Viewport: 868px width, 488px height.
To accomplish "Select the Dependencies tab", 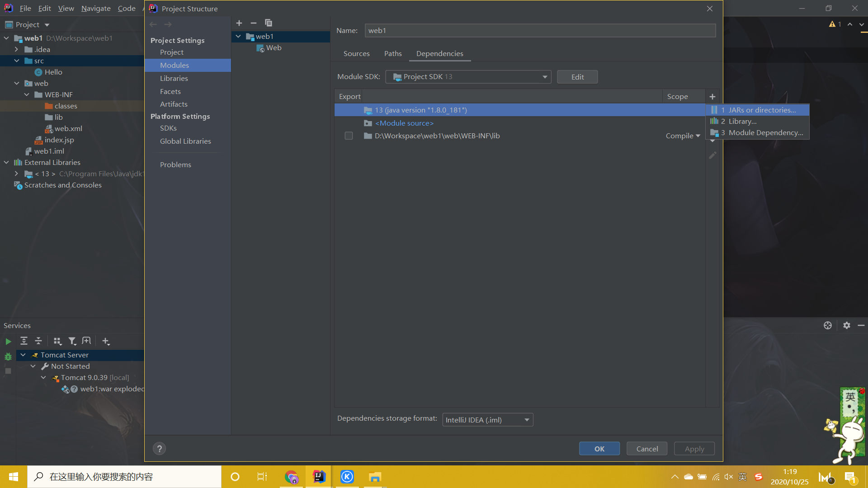I will pos(439,54).
